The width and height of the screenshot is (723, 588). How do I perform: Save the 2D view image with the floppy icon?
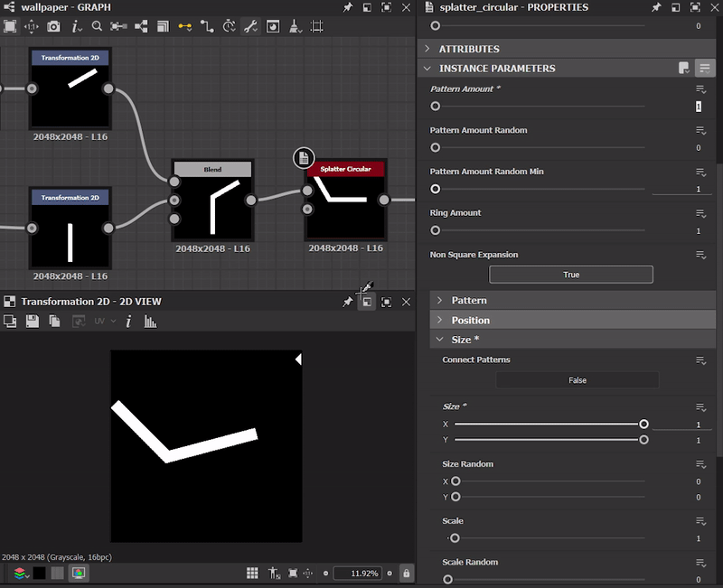pyautogui.click(x=33, y=322)
